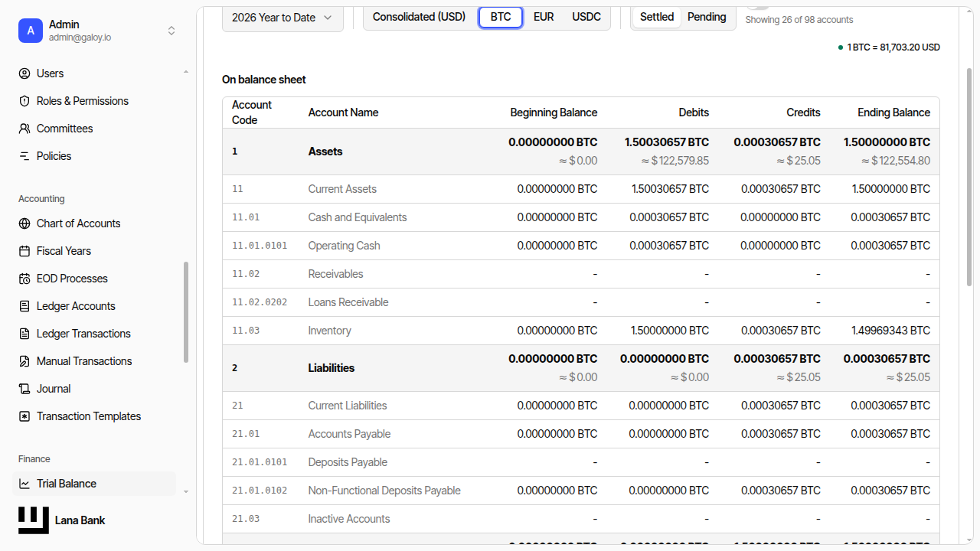Screen dimensions: 980x551
Task: Show Settled balances
Action: [x=657, y=17]
